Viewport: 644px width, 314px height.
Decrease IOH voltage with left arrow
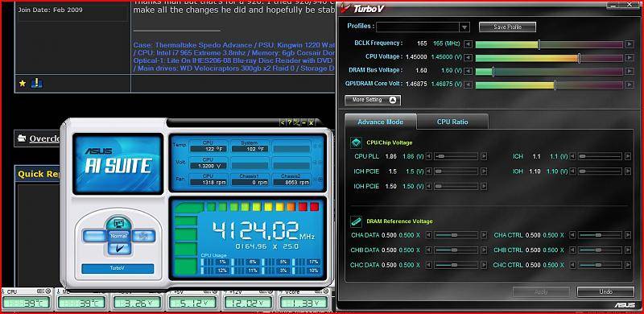coord(572,171)
